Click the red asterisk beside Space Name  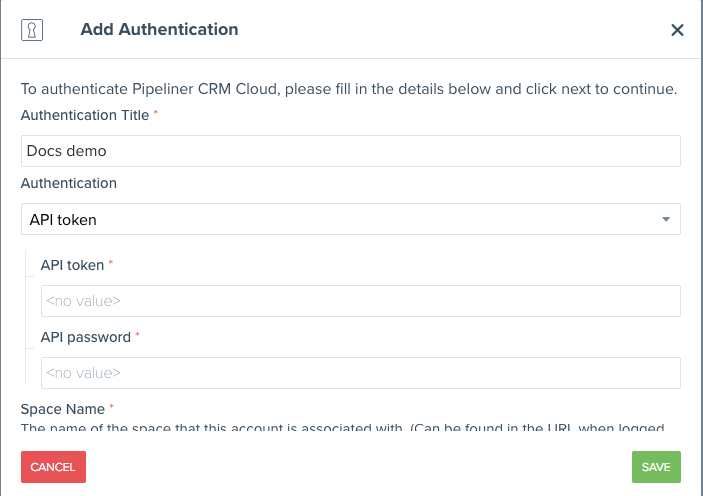pyautogui.click(x=112, y=408)
